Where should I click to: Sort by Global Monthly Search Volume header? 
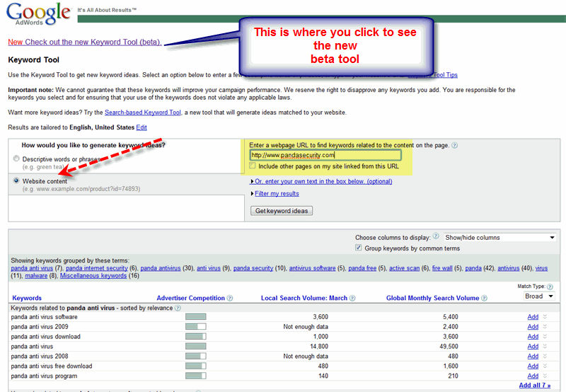click(432, 298)
